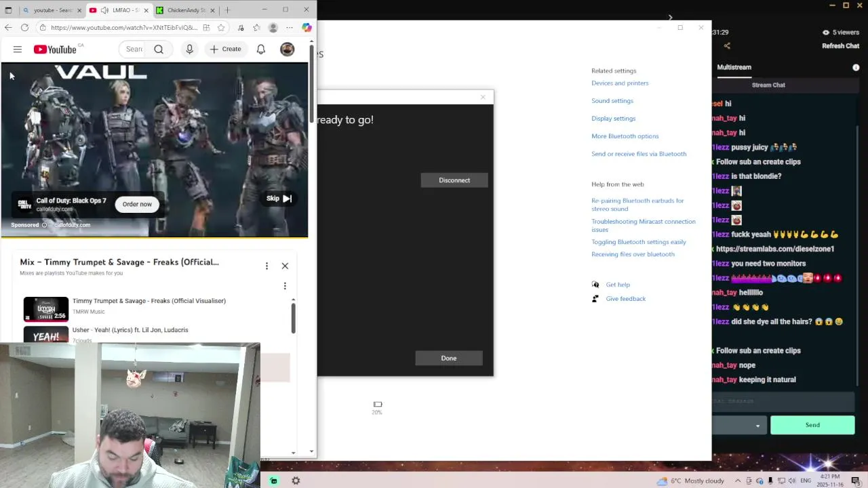Open More Bluetooth options link

click(625, 136)
